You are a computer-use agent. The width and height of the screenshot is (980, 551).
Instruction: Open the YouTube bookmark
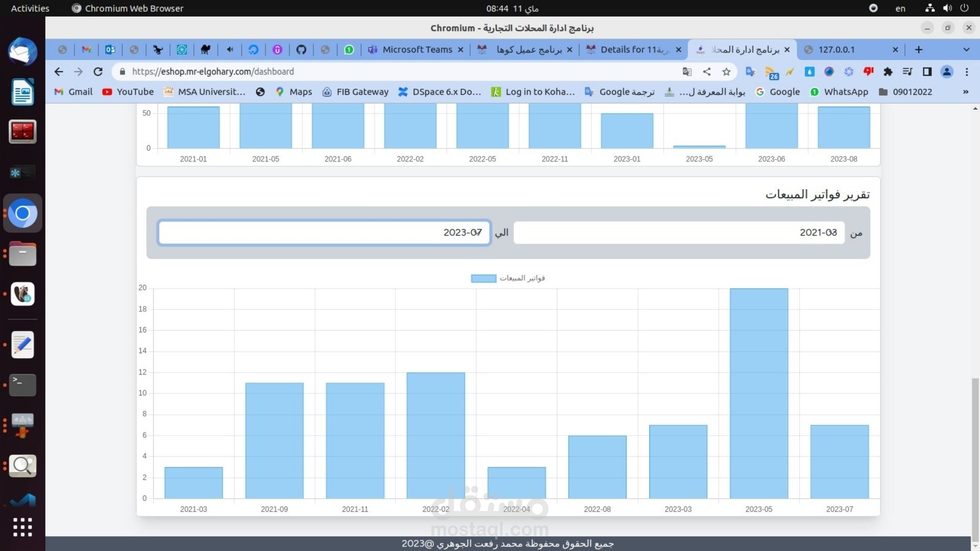click(128, 92)
